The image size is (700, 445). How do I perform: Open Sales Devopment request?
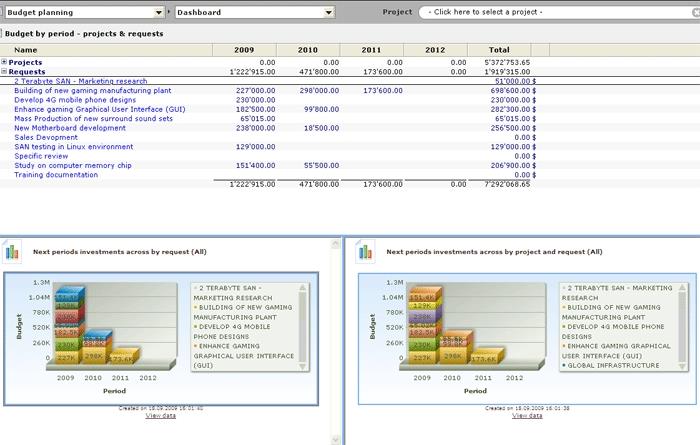click(x=46, y=137)
